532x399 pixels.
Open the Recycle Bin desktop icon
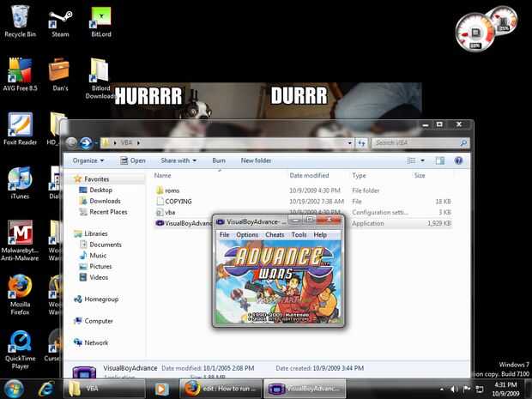[x=20, y=21]
